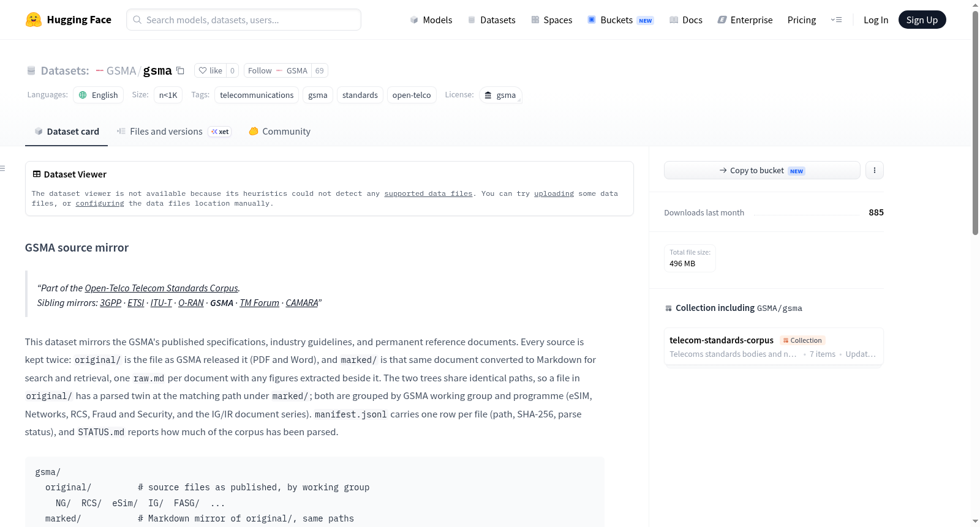The image size is (980, 527).
Task: Open Docs from the top navigation
Action: pyautogui.click(x=686, y=20)
